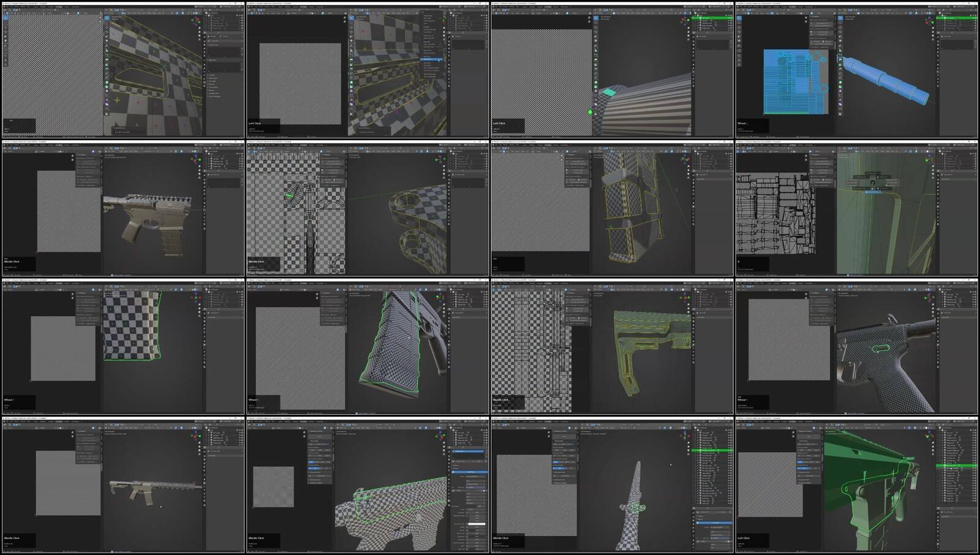This screenshot has width=980, height=555.
Task: Choose the blue highlighted entry in the open context menu
Action: pos(428,59)
